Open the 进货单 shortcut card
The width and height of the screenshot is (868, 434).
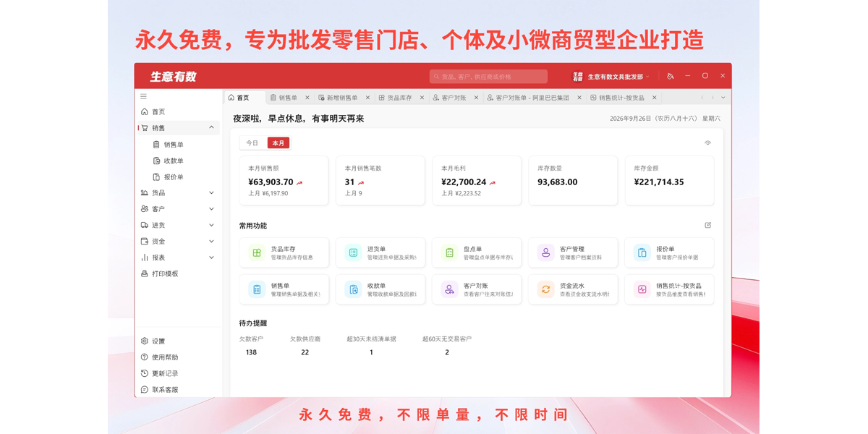pos(380,252)
